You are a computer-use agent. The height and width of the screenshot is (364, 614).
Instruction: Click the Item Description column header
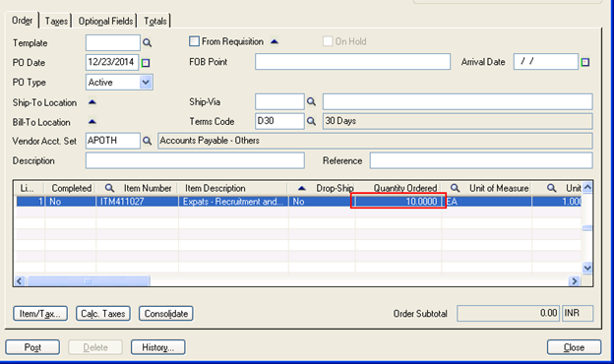click(234, 188)
